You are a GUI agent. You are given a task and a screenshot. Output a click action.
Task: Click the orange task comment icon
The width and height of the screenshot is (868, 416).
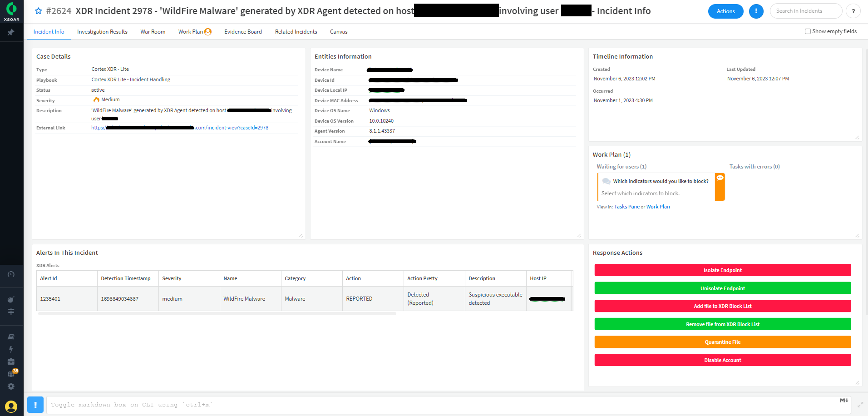[x=720, y=187]
